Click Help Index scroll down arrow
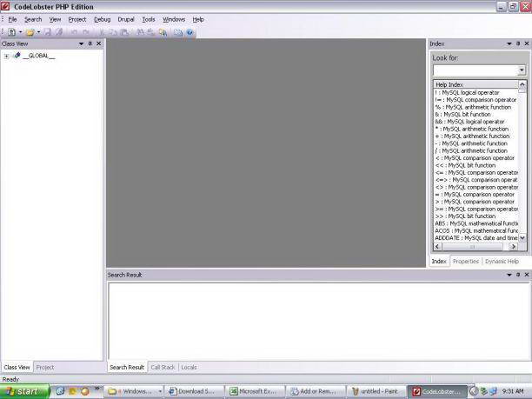 [x=522, y=238]
